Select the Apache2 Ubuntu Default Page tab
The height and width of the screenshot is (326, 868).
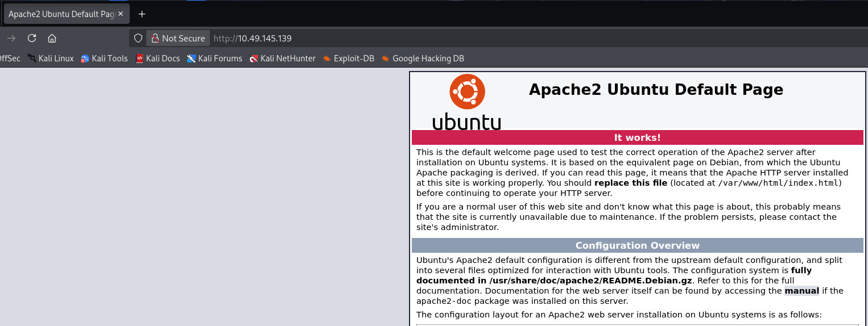(60, 14)
